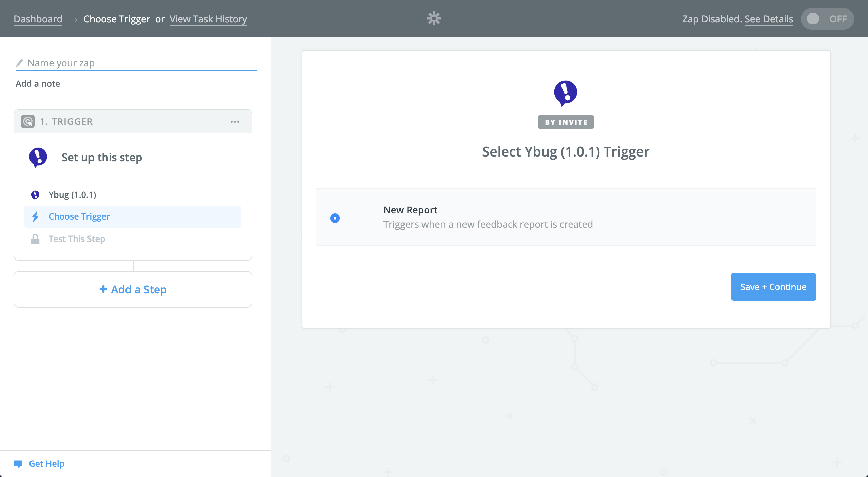Viewport: 868px width, 477px height.
Task: Click the 'Triggers when a new feedback report' description
Action: pos(488,224)
